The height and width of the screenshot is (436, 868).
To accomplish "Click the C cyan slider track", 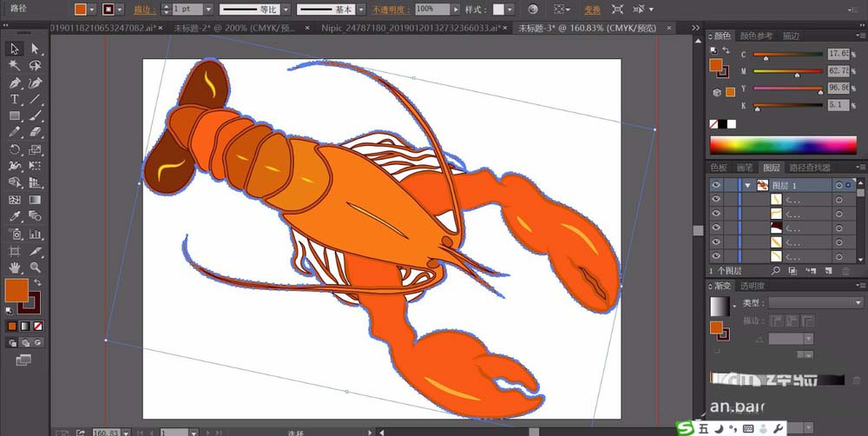I will (x=788, y=55).
